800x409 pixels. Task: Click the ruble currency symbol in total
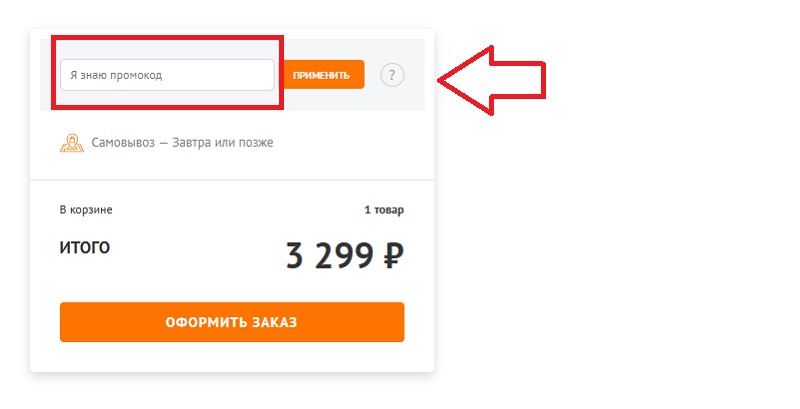tap(393, 257)
